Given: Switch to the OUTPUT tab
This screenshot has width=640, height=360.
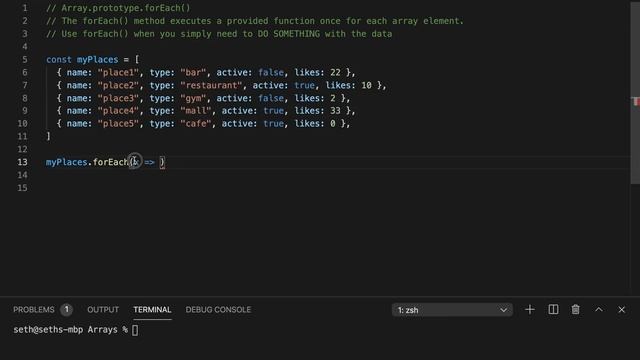Looking at the screenshot, I should (103, 310).
